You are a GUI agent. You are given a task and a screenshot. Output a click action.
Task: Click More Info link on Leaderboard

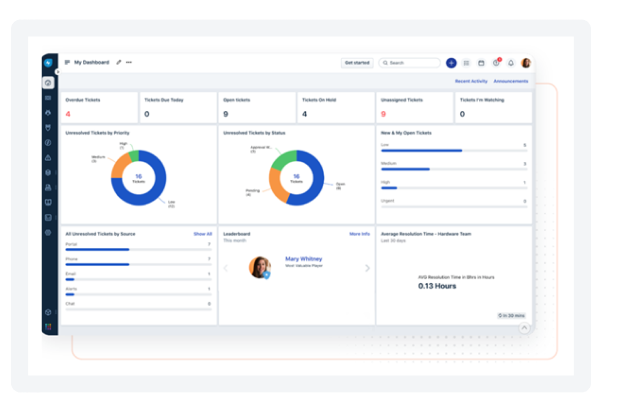(360, 233)
